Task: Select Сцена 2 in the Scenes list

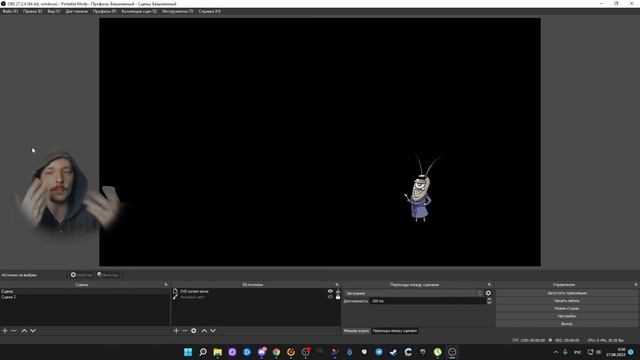Action: coord(84,297)
